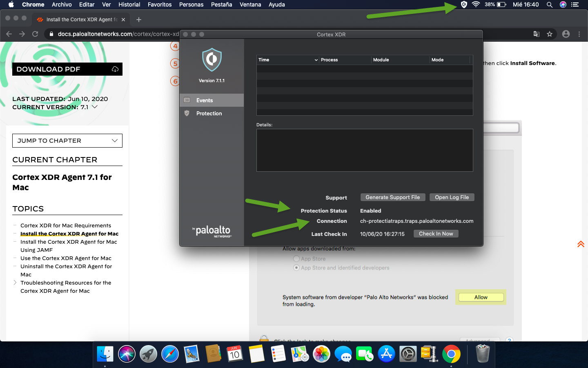Viewport: 588px width, 368px height.
Task: Open the Trash in the Dock
Action: (483, 354)
